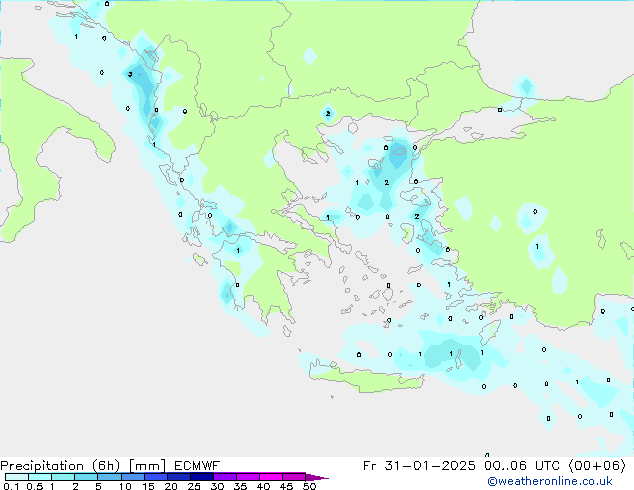Select the 35–40 mm violet legend swatch

[x=248, y=477]
